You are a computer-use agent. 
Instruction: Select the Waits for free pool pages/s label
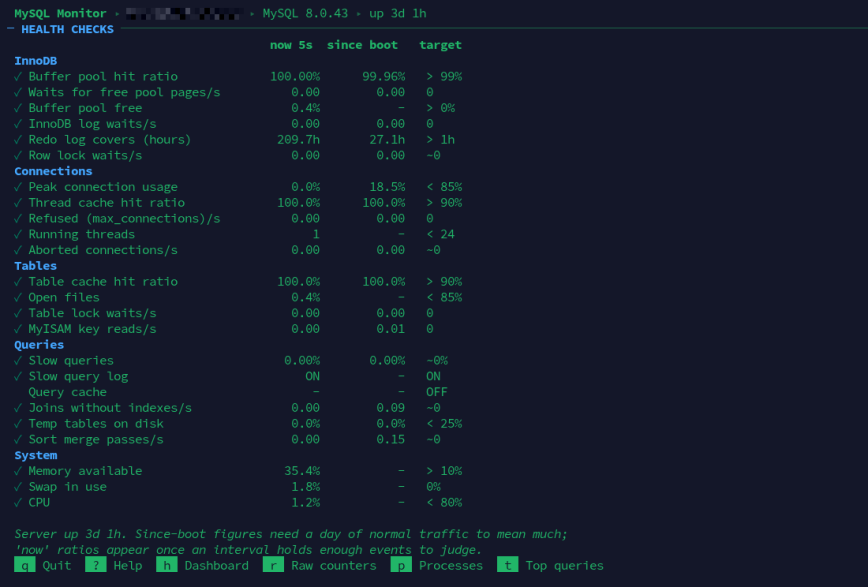point(125,92)
